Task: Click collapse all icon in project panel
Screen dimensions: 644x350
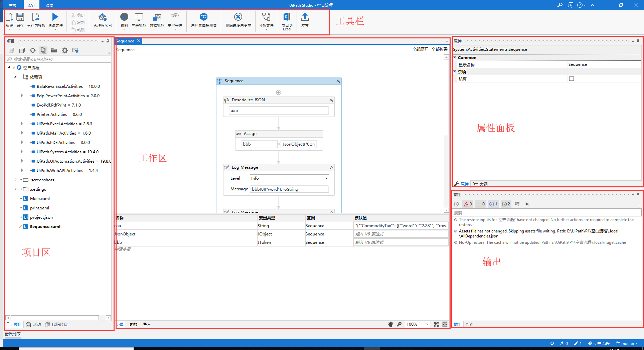Action: pyautogui.click(x=22, y=50)
